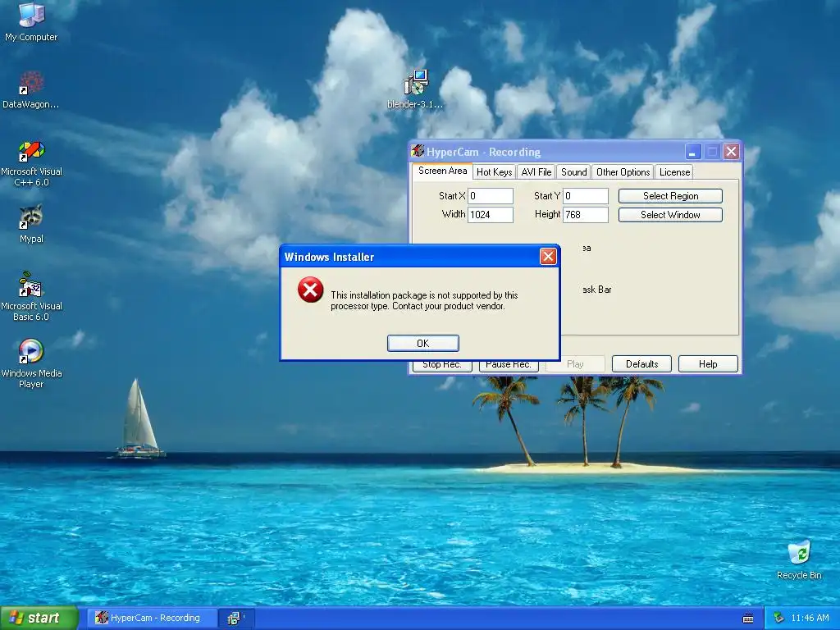Click the installer error message text
This screenshot has height=630, width=840.
424,300
